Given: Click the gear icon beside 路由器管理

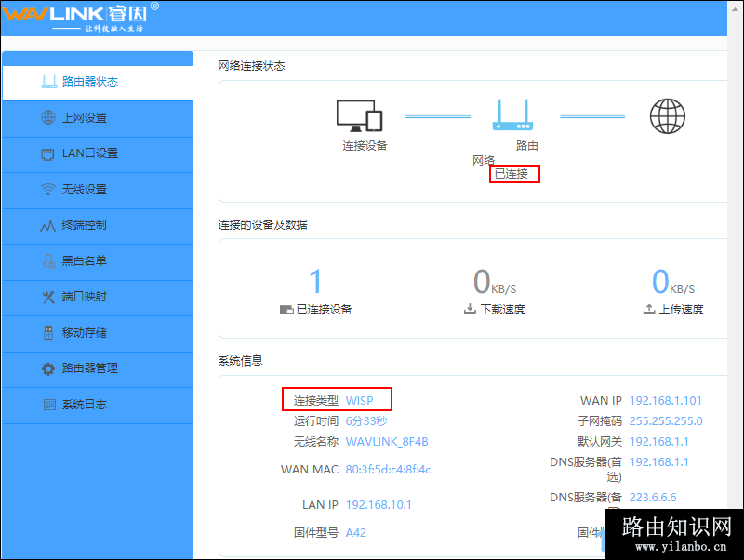Looking at the screenshot, I should point(48,368).
